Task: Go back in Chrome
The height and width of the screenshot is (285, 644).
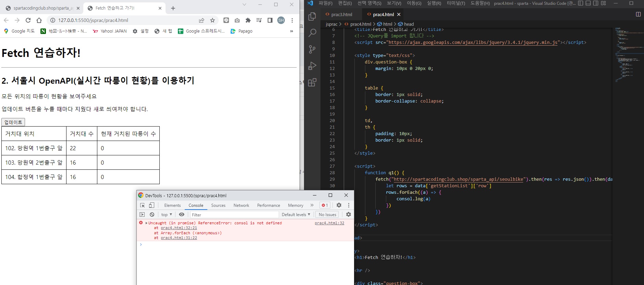Action: [x=6, y=20]
